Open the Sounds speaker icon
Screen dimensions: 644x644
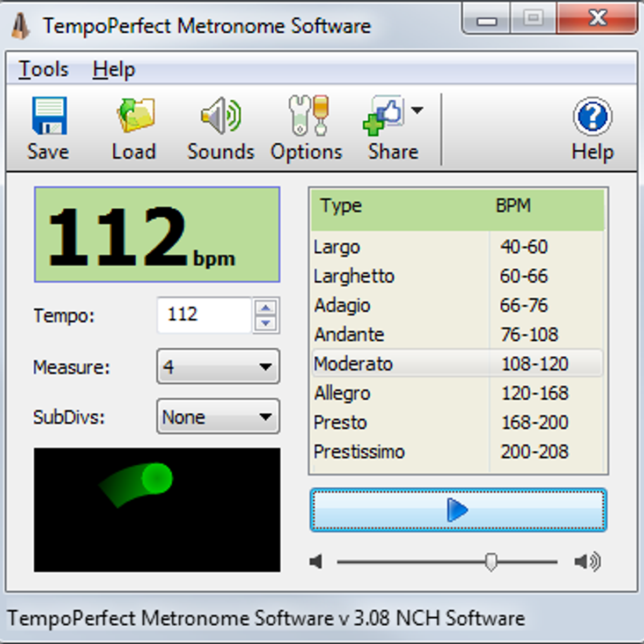pyautogui.click(x=221, y=115)
